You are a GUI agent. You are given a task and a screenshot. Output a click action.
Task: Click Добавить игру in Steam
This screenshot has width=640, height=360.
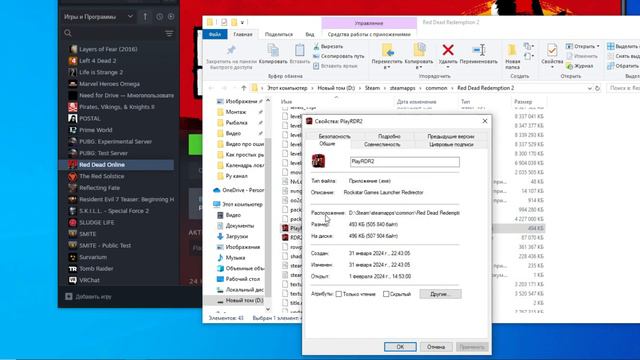click(93, 297)
